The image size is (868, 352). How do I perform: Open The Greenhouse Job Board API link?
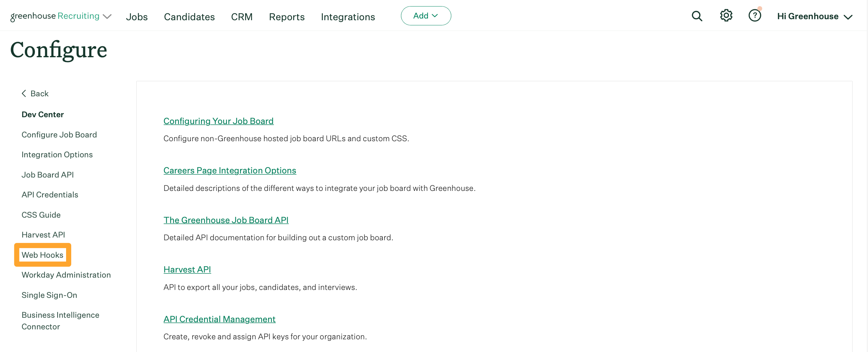[226, 220]
